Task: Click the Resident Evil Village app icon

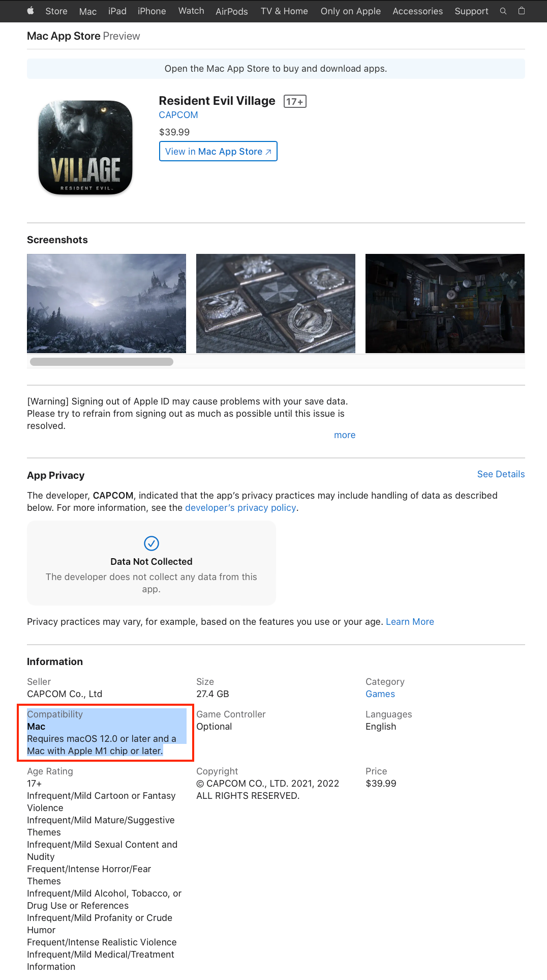Action: (x=85, y=148)
